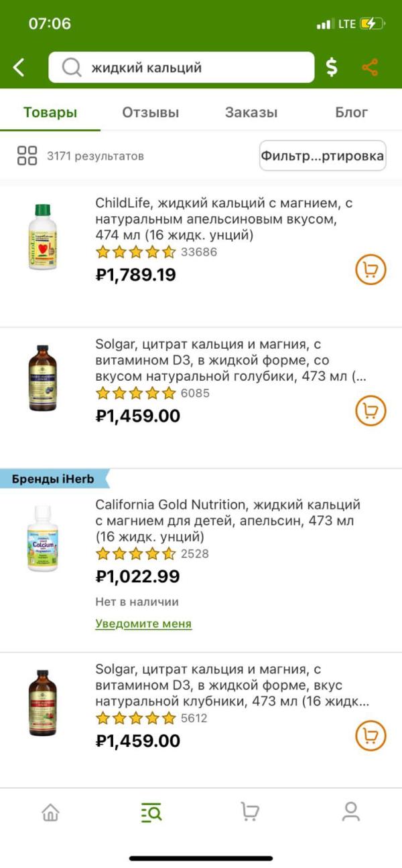Tap the Бренды iHerb label banner

tap(55, 479)
